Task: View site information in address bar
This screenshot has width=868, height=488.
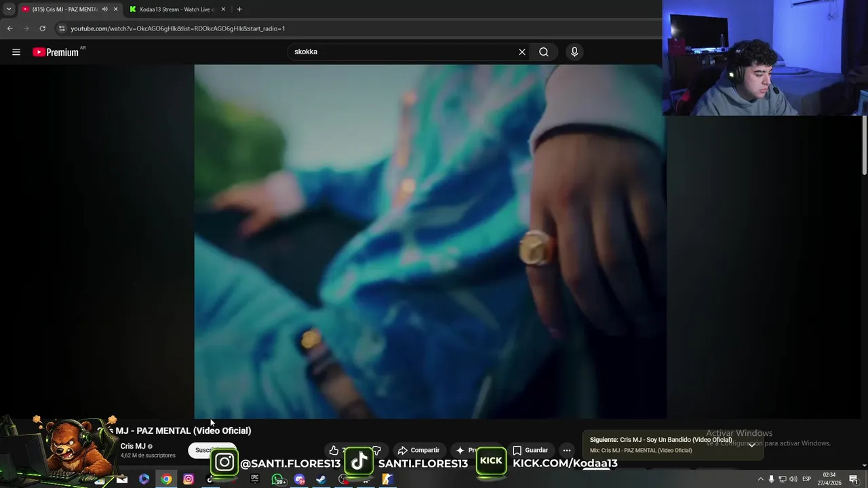Action: click(x=62, y=28)
